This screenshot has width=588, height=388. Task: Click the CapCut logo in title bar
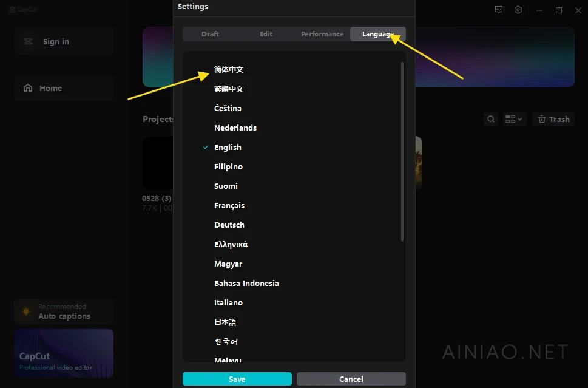click(23, 9)
